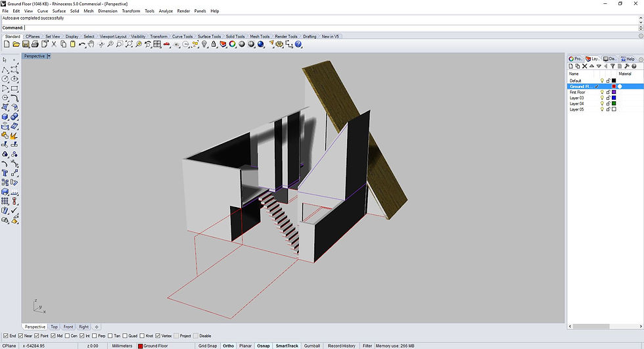The image size is (644, 349).
Task: Select the Text object tool
Action: (5, 173)
